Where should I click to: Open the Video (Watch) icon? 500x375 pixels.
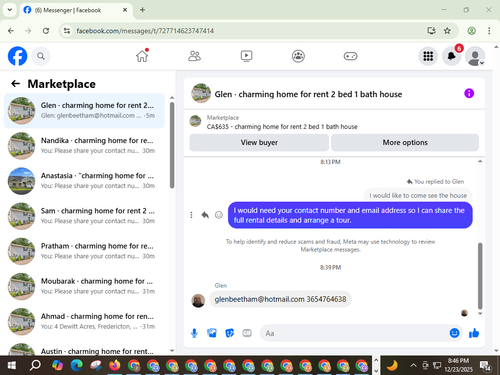[246, 56]
